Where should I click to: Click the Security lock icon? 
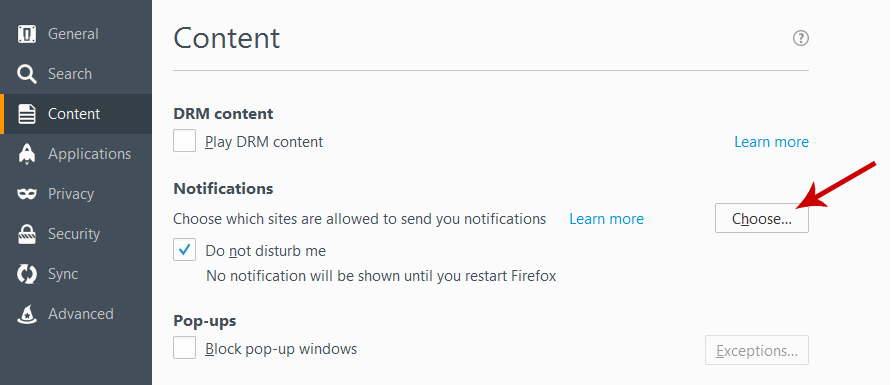(27, 234)
